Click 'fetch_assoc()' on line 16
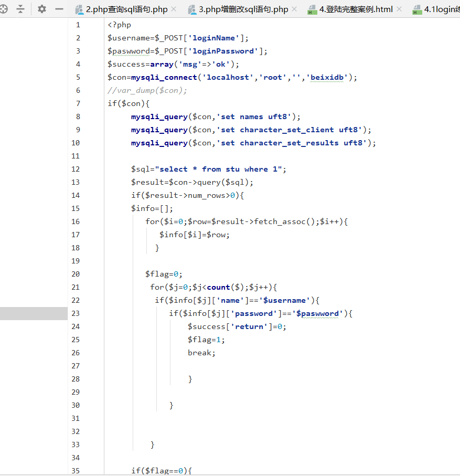Screen dimensions: 460x476 pos(285,221)
